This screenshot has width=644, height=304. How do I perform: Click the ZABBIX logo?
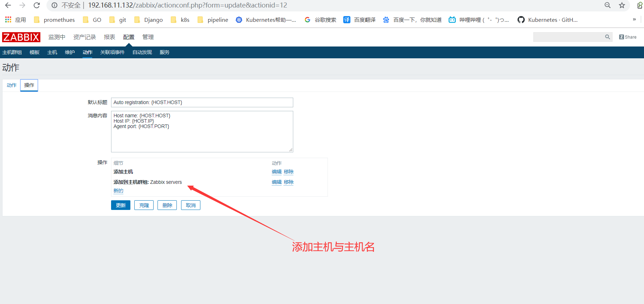pos(21,37)
